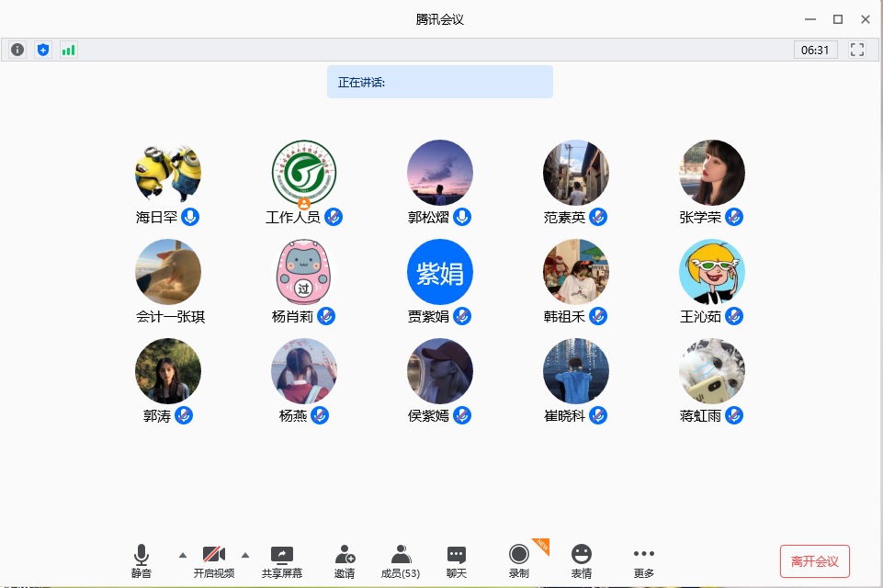Image resolution: width=883 pixels, height=588 pixels.
Task: Start recording with 录制 button
Action: tap(519, 560)
